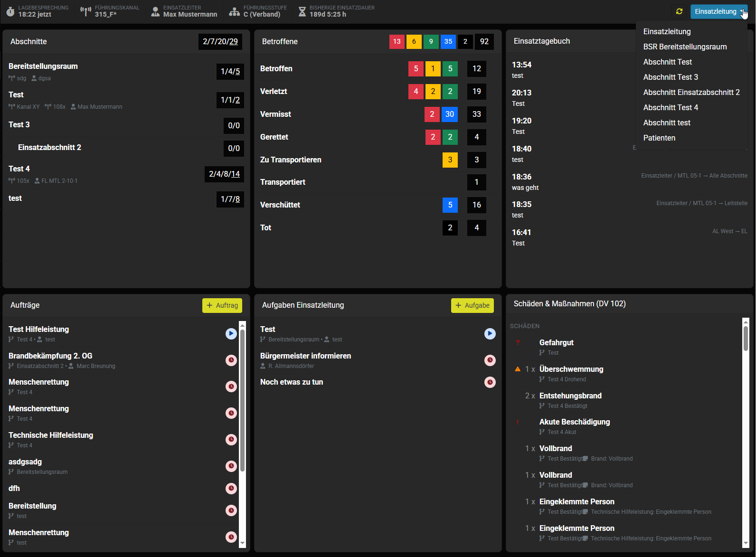Click Schäden panel scrollbar down arrow

point(746,543)
